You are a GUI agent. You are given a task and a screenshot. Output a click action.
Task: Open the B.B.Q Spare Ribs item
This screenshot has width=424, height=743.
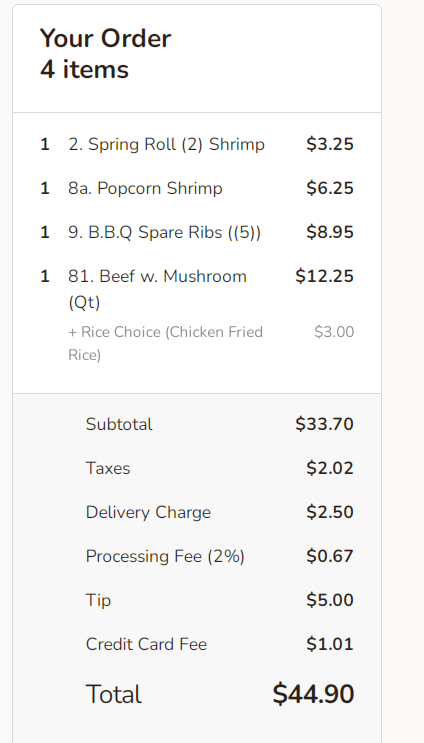click(164, 233)
